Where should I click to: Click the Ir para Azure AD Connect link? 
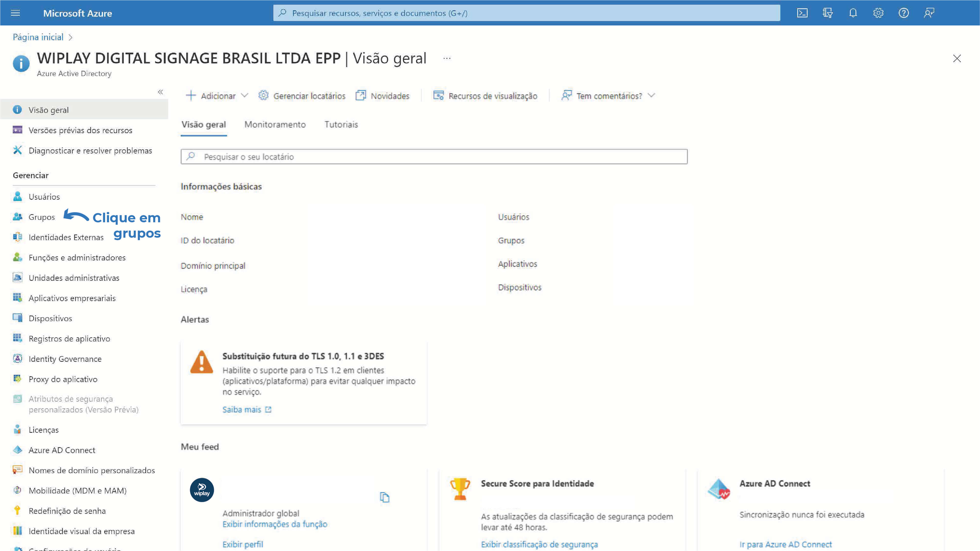click(785, 544)
